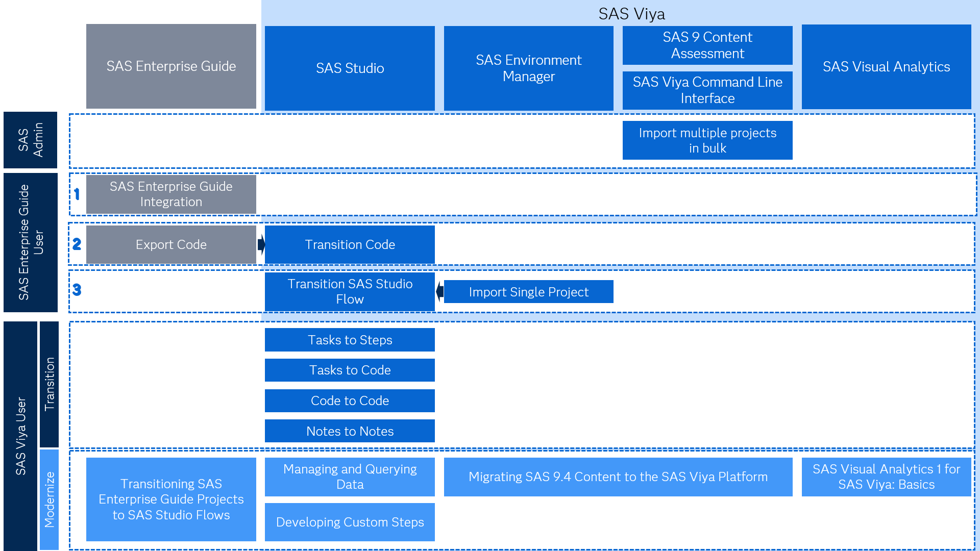This screenshot has width=980, height=551.
Task: Click the Export Code box
Action: click(171, 244)
